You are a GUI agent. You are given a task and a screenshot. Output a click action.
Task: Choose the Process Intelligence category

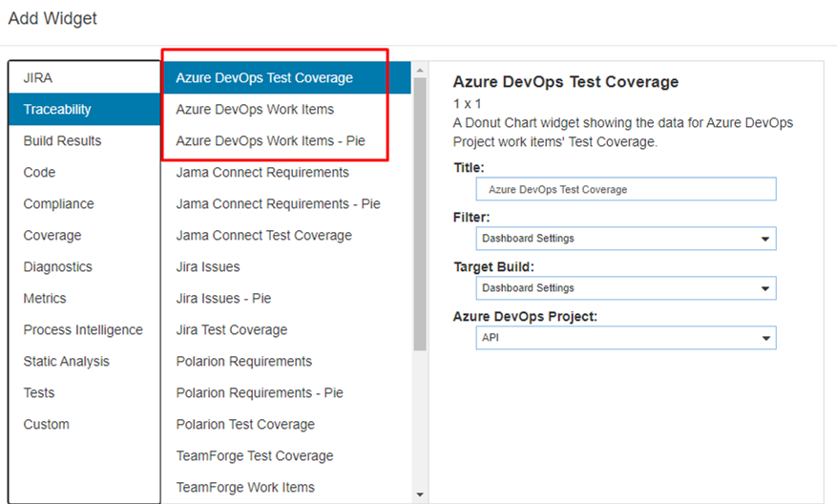tap(84, 330)
